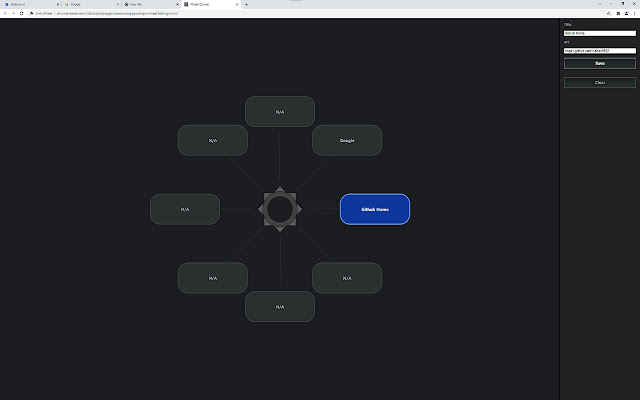Screen dimensions: 640x400
Task: Open the extensions puzzle menu
Action: [x=618, y=13]
